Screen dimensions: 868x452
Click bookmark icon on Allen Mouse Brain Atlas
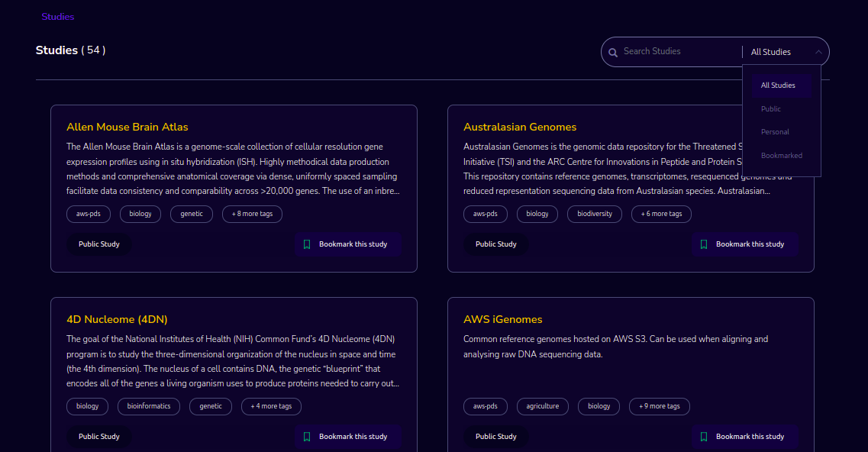coord(307,244)
